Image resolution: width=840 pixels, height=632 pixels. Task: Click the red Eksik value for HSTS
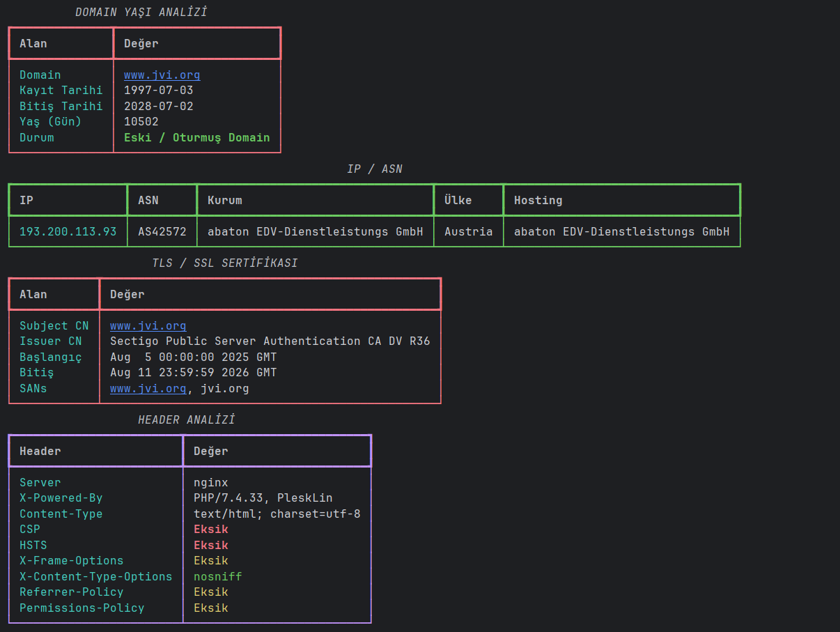click(x=211, y=545)
